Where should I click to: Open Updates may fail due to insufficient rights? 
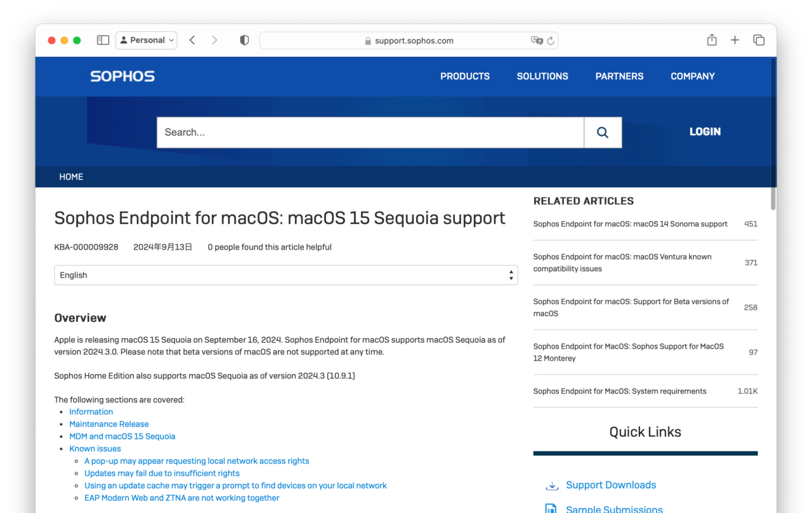162,473
